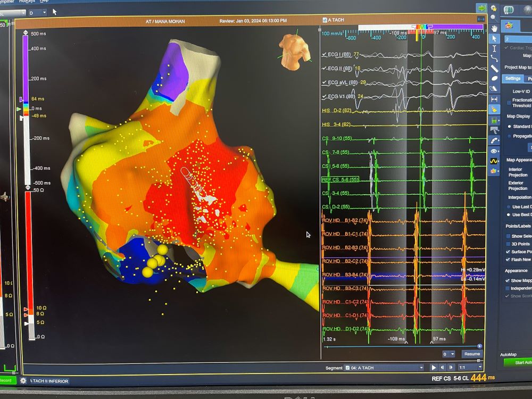Screen dimensions: 532x399
Task: Open the gray pointer tool flyout
Action: point(494,130)
